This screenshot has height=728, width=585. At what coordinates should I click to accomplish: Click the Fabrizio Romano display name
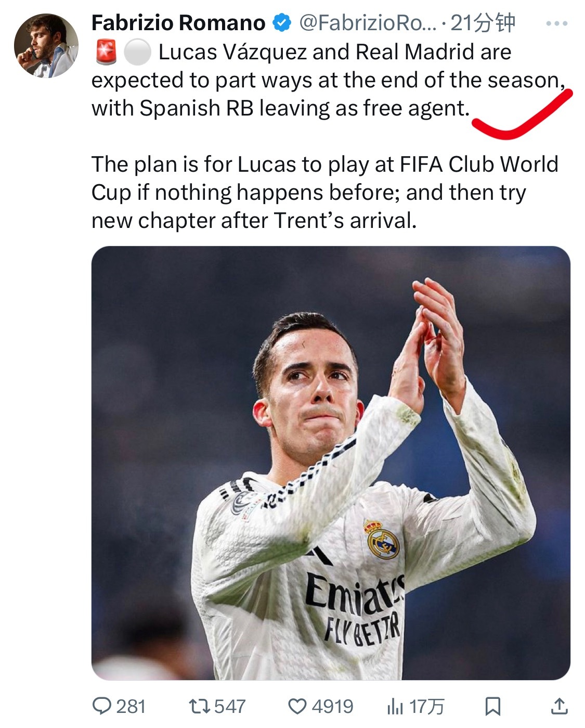coord(178,23)
